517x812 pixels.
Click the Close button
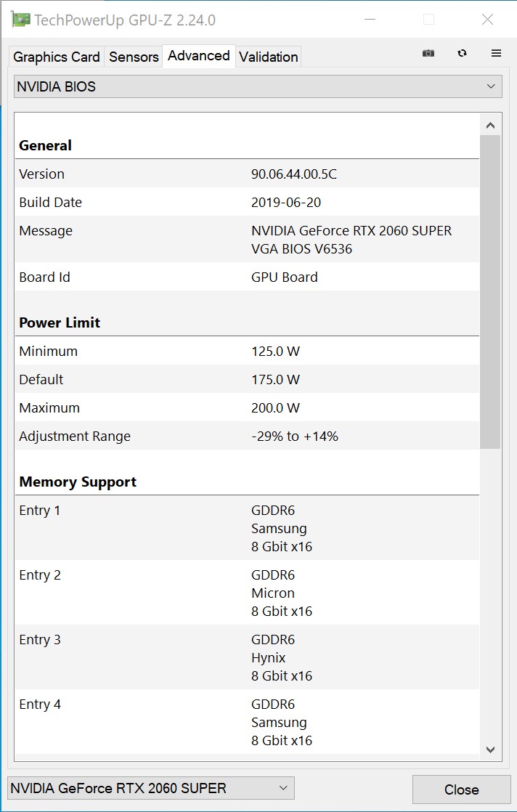(x=461, y=789)
